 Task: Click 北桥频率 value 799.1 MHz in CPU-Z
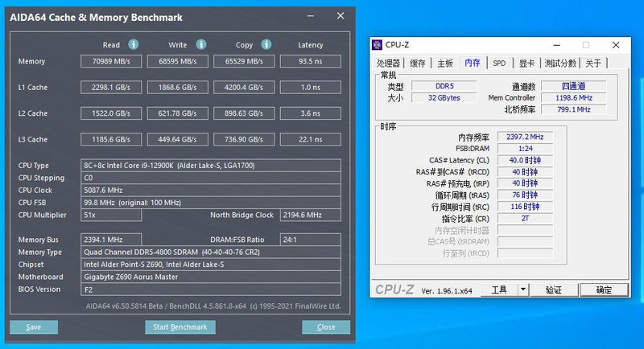pos(573,109)
